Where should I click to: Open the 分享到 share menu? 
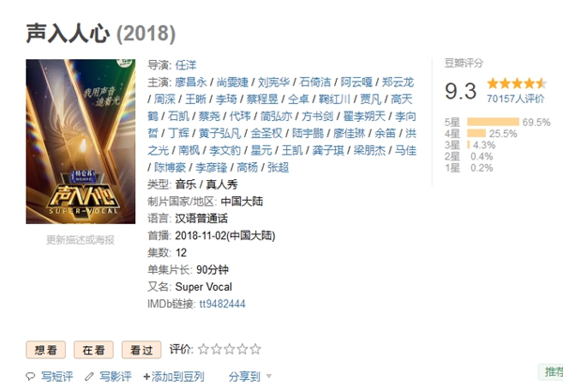click(244, 377)
